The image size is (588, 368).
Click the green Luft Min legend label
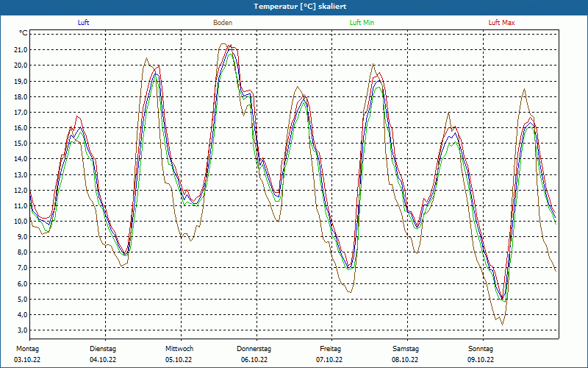pyautogui.click(x=362, y=23)
